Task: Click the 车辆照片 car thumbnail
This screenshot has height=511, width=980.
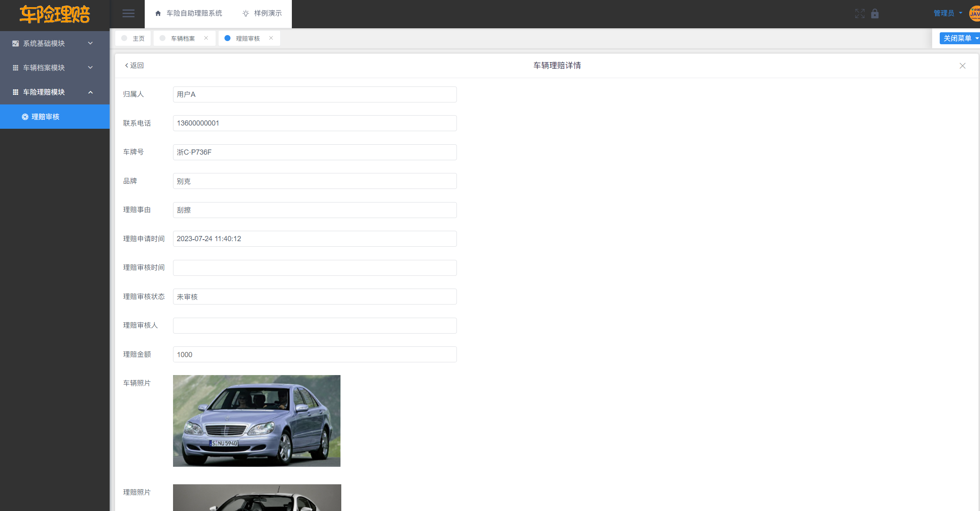Action: (256, 421)
